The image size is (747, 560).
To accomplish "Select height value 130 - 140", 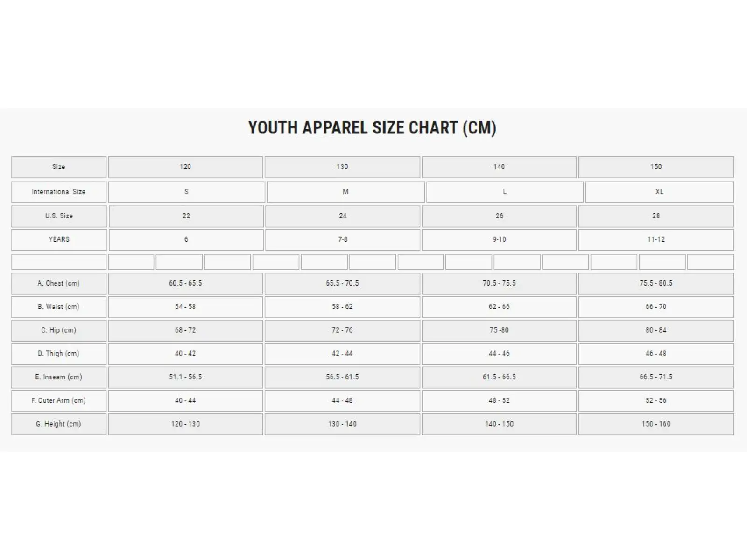I will [x=342, y=424].
